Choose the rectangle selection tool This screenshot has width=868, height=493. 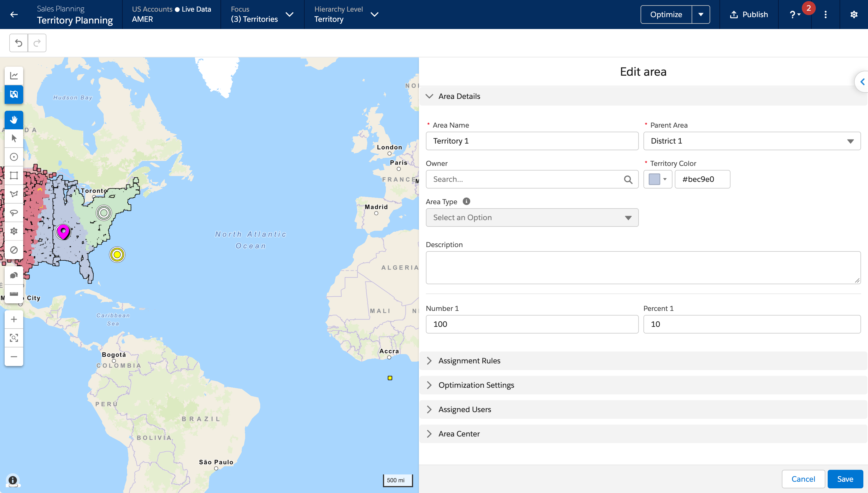(14, 175)
